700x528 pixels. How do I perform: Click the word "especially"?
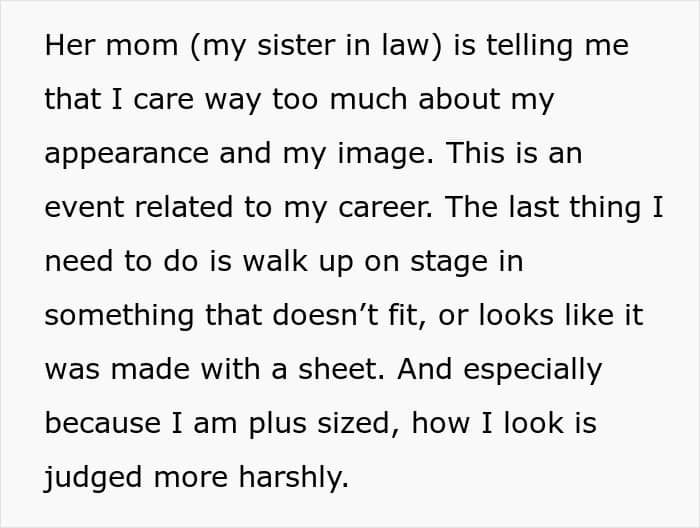pos(533,370)
